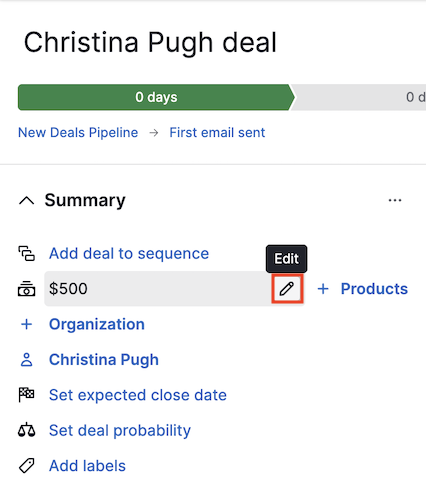Select Set expected close date

138,395
